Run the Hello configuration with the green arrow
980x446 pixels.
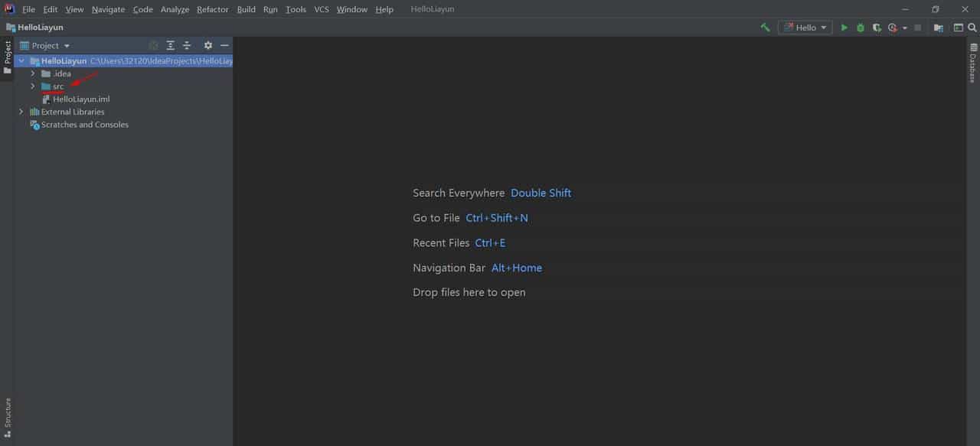pos(844,27)
